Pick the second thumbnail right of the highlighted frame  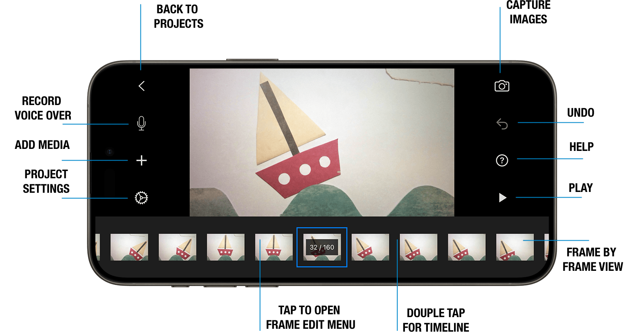coord(419,247)
